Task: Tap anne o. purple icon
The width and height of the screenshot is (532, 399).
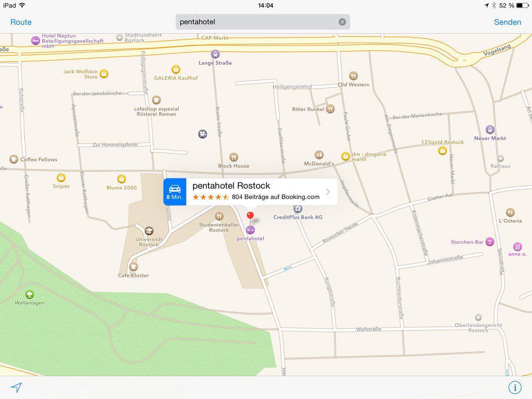Action: tap(517, 246)
